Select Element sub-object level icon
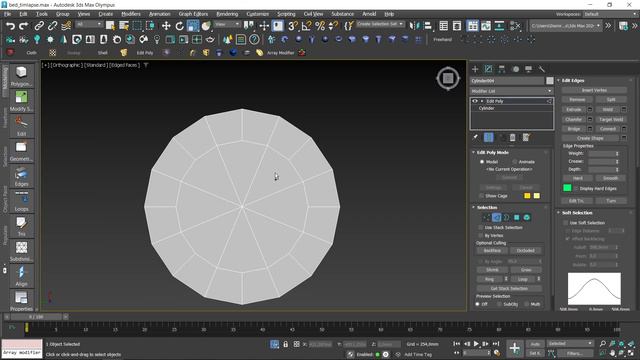640x360 pixels. pyautogui.click(x=527, y=218)
